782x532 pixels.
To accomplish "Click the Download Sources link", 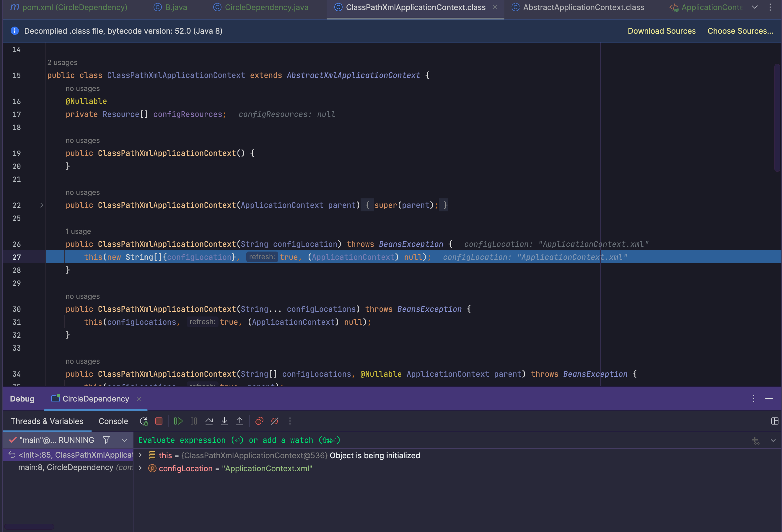I will pyautogui.click(x=661, y=31).
